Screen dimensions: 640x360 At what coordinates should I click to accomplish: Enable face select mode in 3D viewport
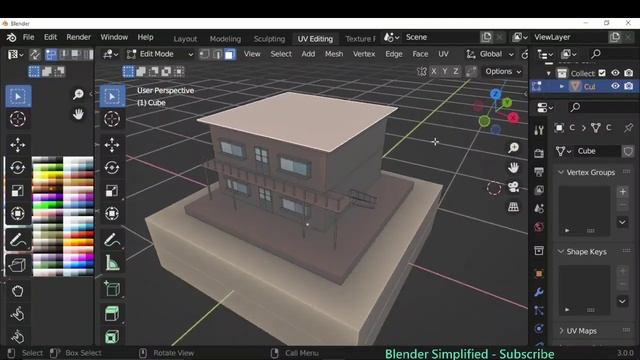point(230,54)
